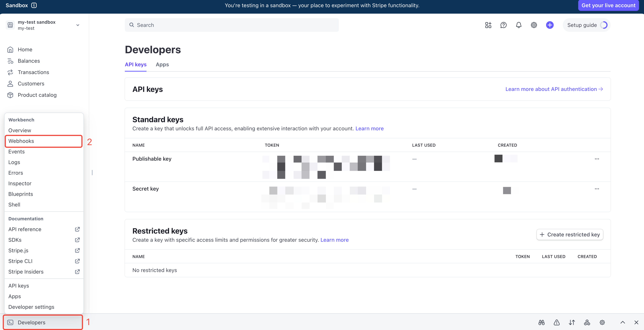Open the apps grid plus icon
This screenshot has width=644, height=330.
tap(488, 25)
